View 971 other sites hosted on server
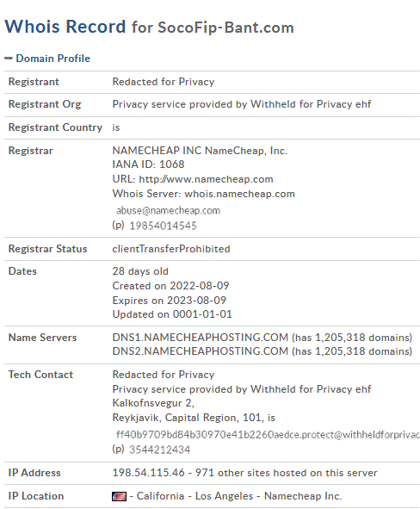 [x=286, y=473]
